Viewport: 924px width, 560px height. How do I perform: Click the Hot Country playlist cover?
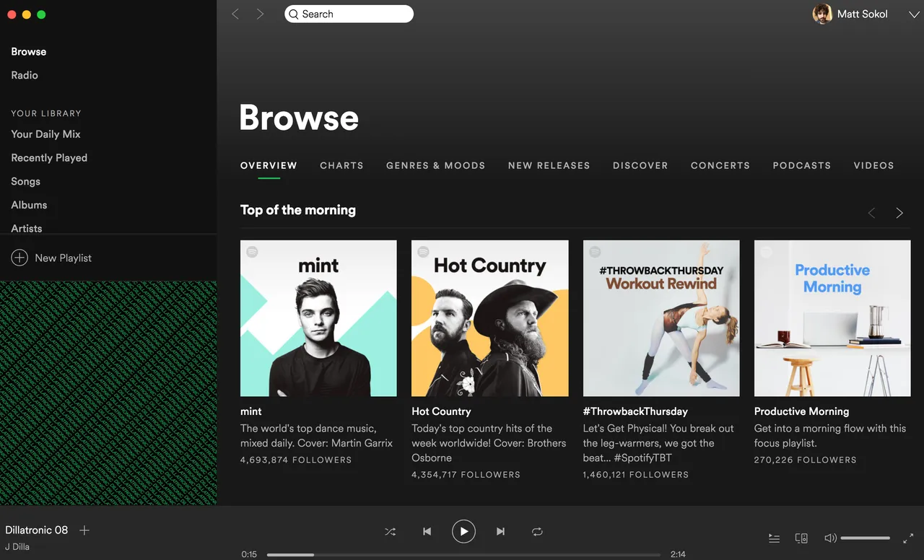pyautogui.click(x=490, y=318)
